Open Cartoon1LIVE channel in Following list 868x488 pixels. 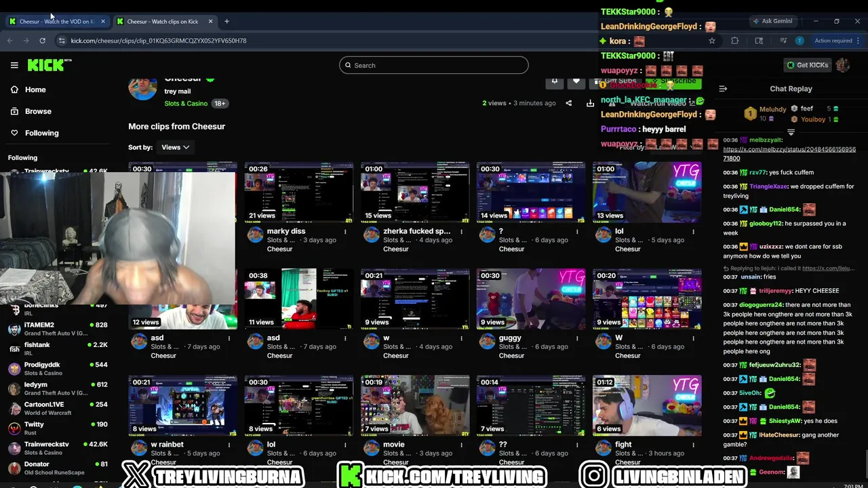pyautogui.click(x=58, y=408)
